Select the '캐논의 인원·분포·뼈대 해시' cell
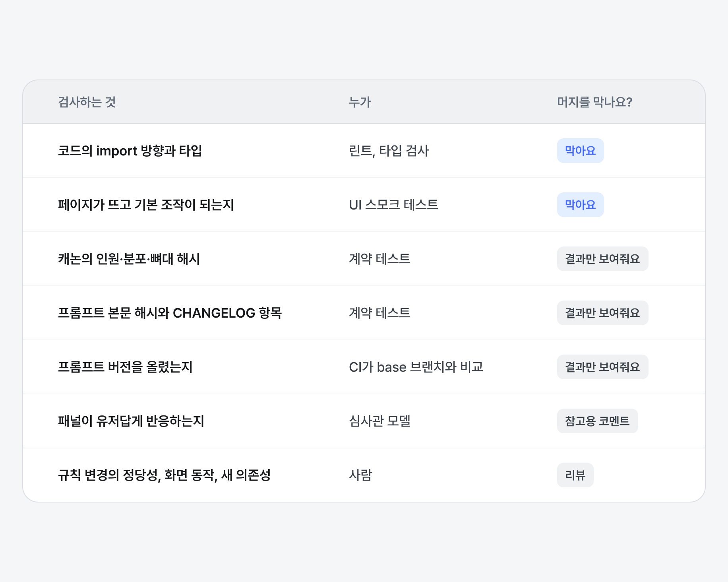This screenshot has height=582, width=728. (x=129, y=259)
